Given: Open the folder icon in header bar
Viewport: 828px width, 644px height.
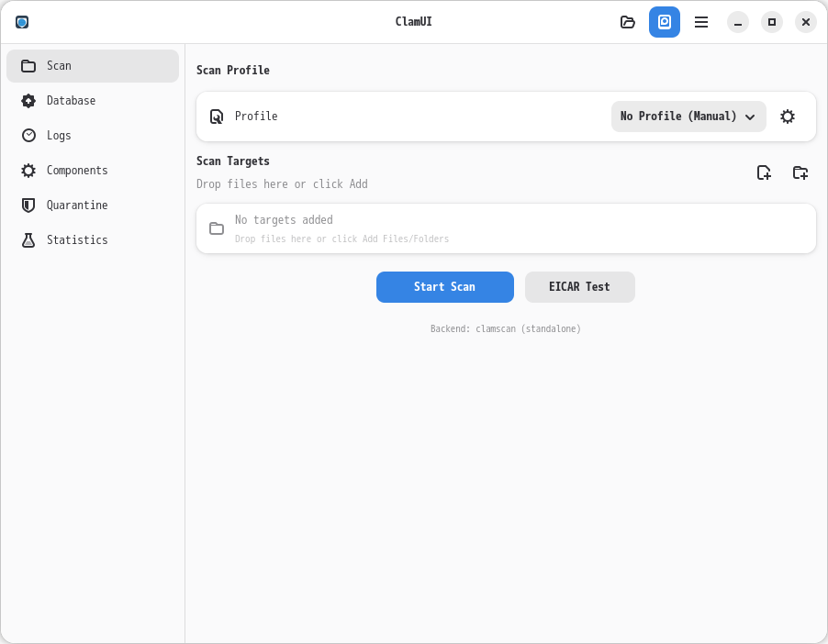Looking at the screenshot, I should [628, 22].
